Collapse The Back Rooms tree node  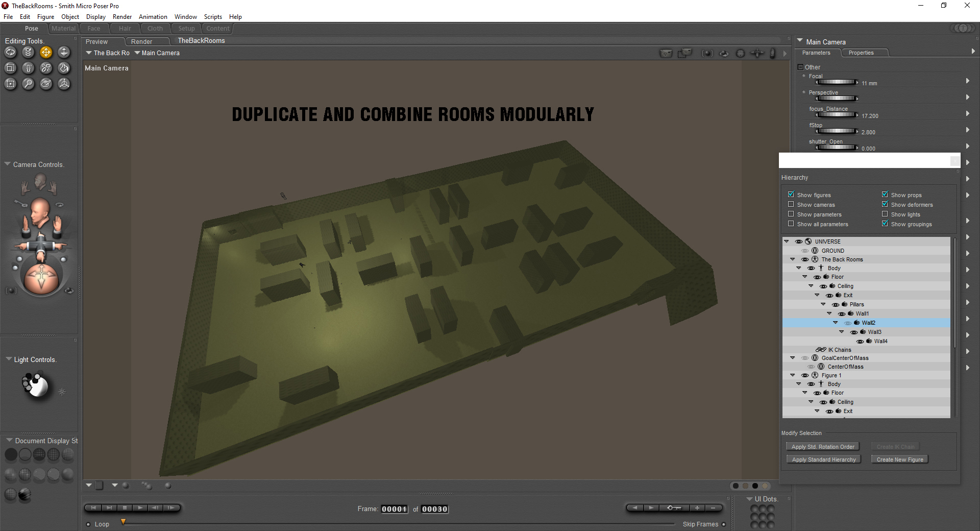pos(793,259)
